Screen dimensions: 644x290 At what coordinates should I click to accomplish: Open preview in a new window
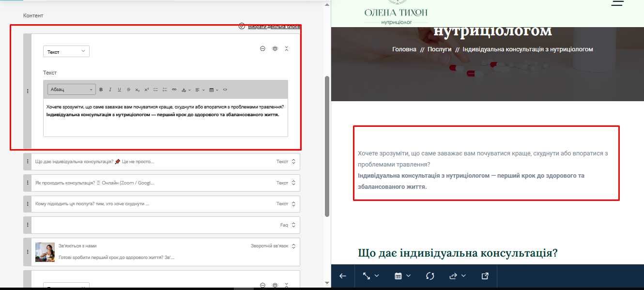point(485,276)
